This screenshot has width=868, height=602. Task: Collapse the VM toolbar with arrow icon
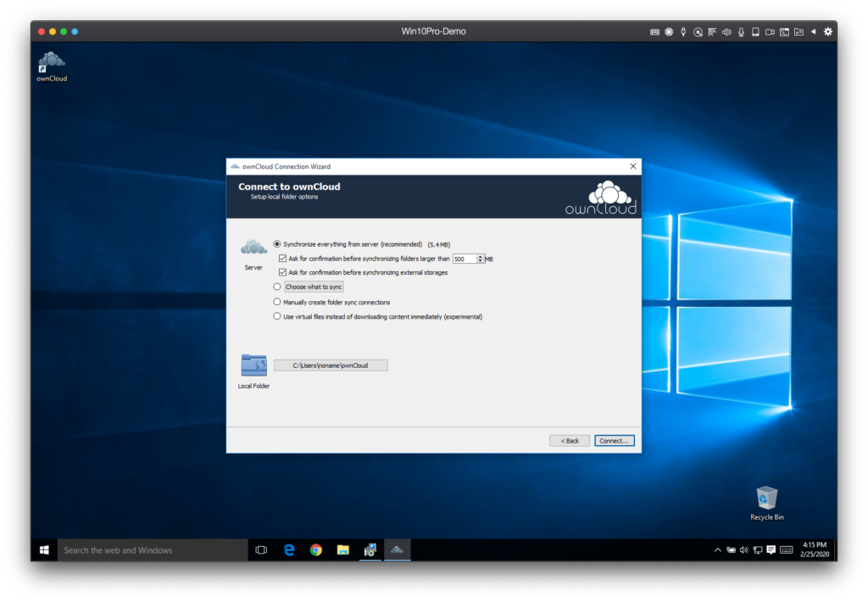(x=813, y=31)
